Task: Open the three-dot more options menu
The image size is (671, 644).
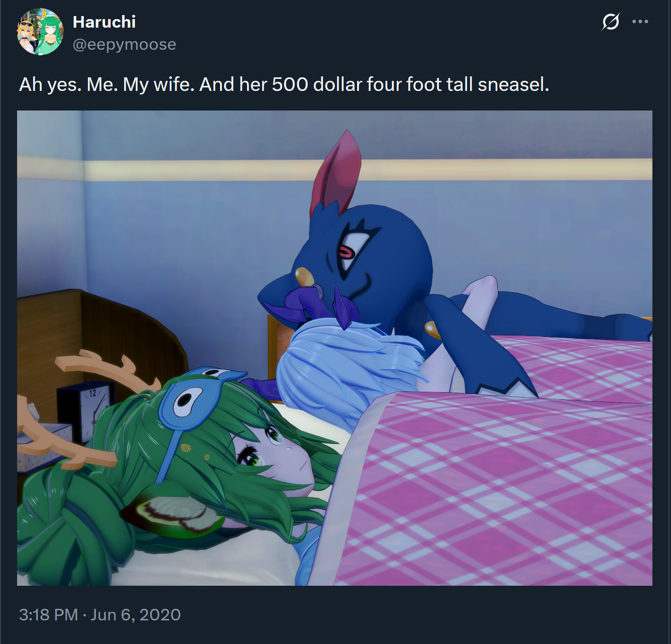Action: tap(640, 22)
